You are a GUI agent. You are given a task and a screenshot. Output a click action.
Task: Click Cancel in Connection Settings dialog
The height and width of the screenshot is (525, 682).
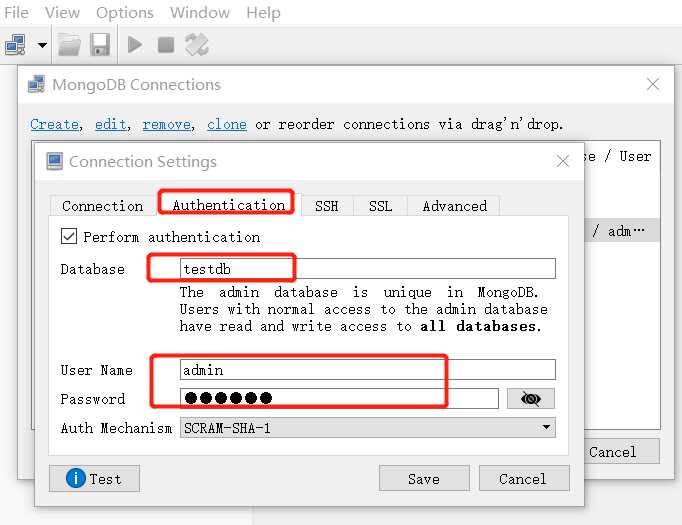tap(524, 478)
